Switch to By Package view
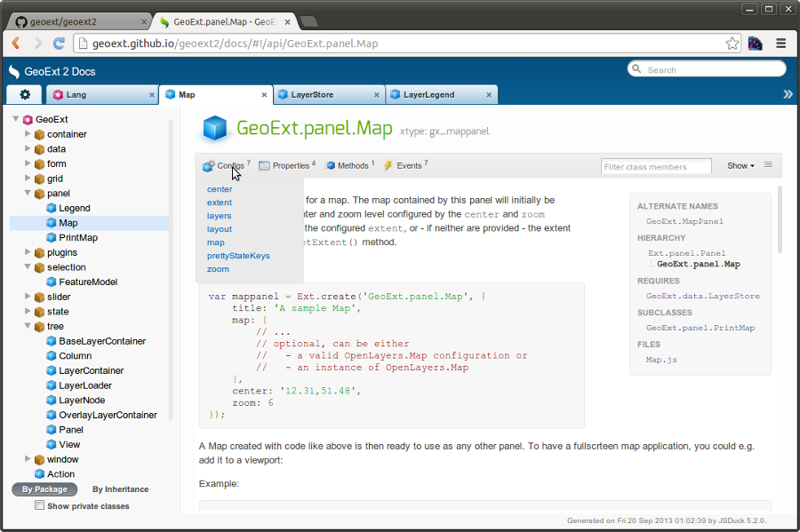This screenshot has height=532, width=800. coord(44,489)
